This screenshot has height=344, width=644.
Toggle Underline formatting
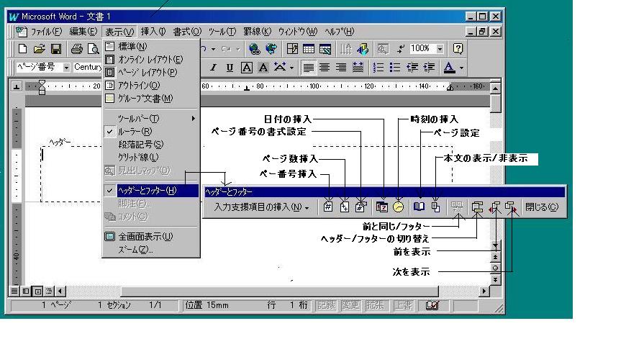point(230,68)
